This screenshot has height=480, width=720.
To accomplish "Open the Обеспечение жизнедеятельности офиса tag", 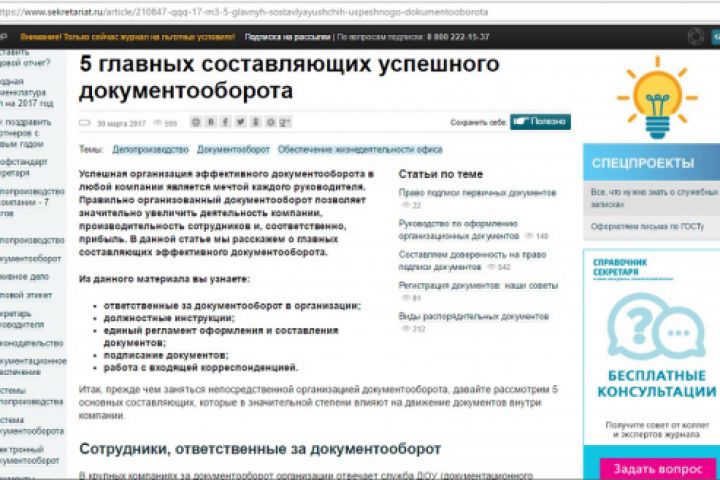I will (x=360, y=150).
